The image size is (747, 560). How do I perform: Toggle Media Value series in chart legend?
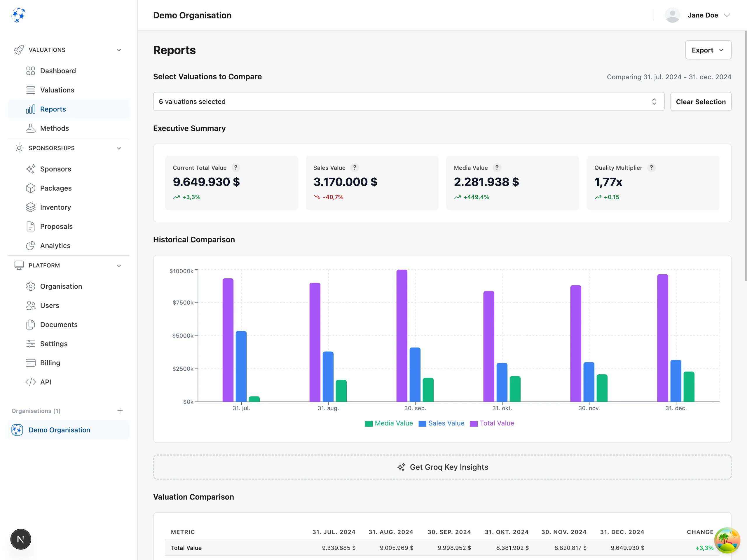coord(389,423)
